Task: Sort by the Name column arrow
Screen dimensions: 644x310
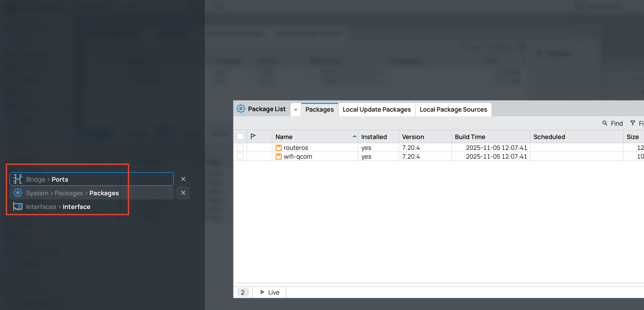Action: (354, 136)
